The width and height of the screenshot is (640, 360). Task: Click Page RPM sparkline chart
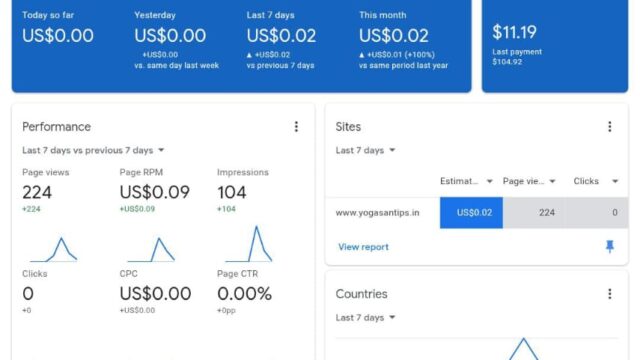151,249
